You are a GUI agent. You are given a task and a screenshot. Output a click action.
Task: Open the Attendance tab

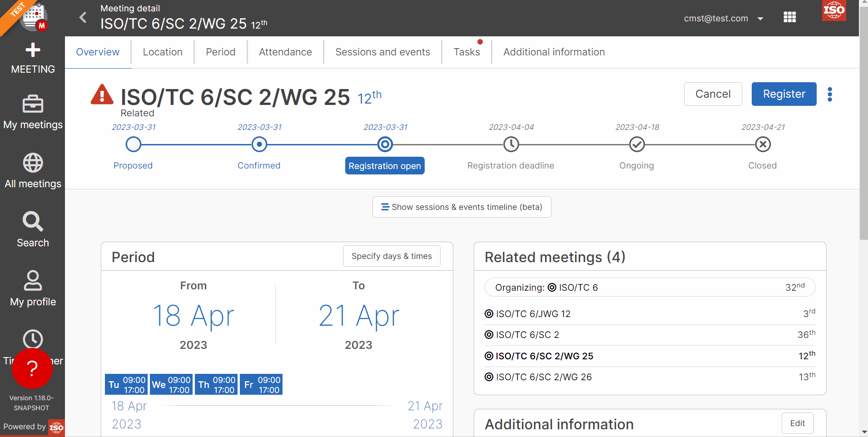[x=285, y=52]
